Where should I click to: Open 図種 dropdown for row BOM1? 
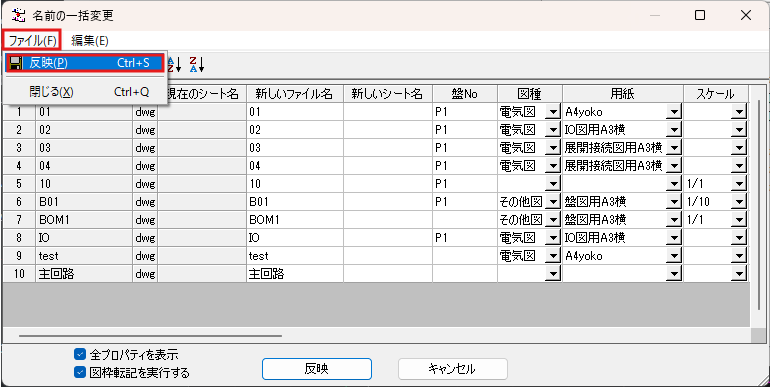click(553, 220)
